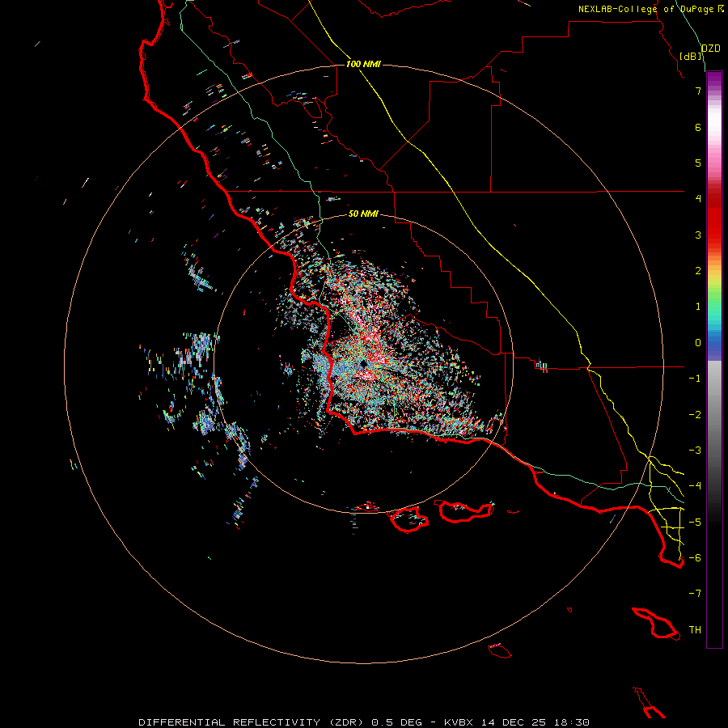Pick the -4 tick label on scale
Viewport: 728px width, 728px height.
coord(695,486)
